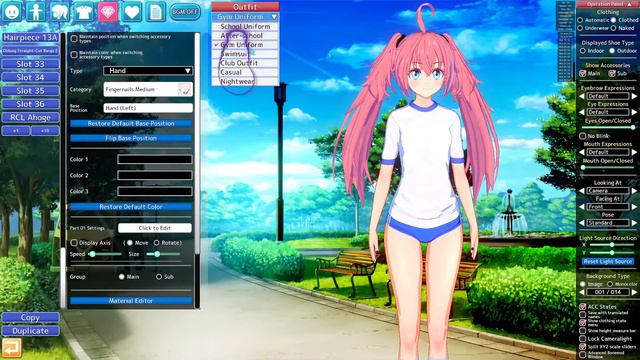Set Group to Sub
This screenshot has width=640, height=360.
159,277
